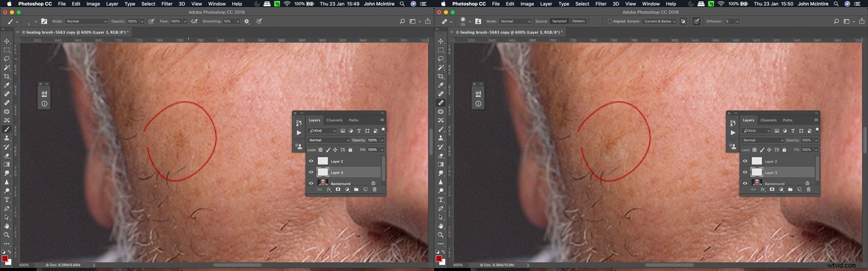Screen dimensions: 868x271
Task: Select Layer 2 thumbnail in right Layers panel
Action: click(x=756, y=161)
